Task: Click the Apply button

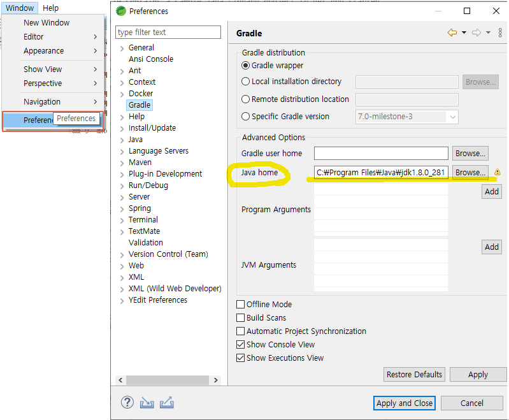Action: (x=478, y=375)
